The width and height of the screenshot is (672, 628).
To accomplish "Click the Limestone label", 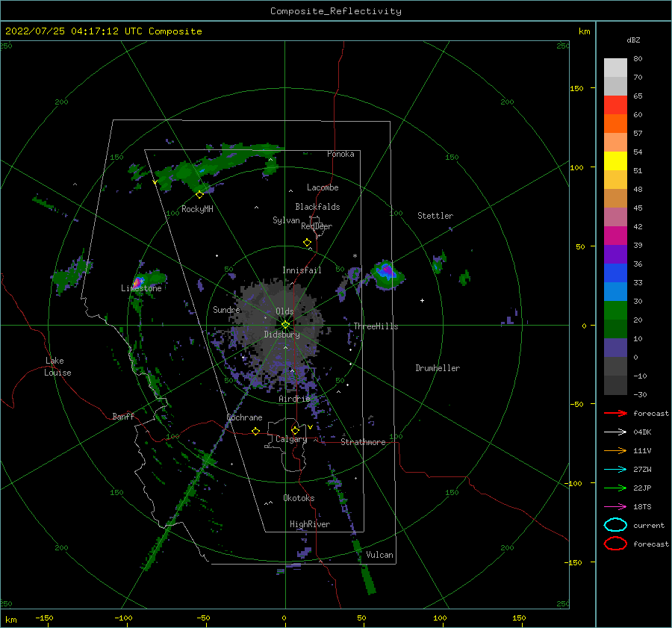I will point(141,288).
